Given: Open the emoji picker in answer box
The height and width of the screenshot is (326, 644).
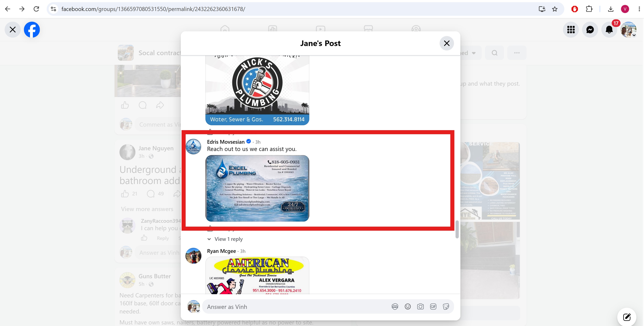Looking at the screenshot, I should point(407,307).
